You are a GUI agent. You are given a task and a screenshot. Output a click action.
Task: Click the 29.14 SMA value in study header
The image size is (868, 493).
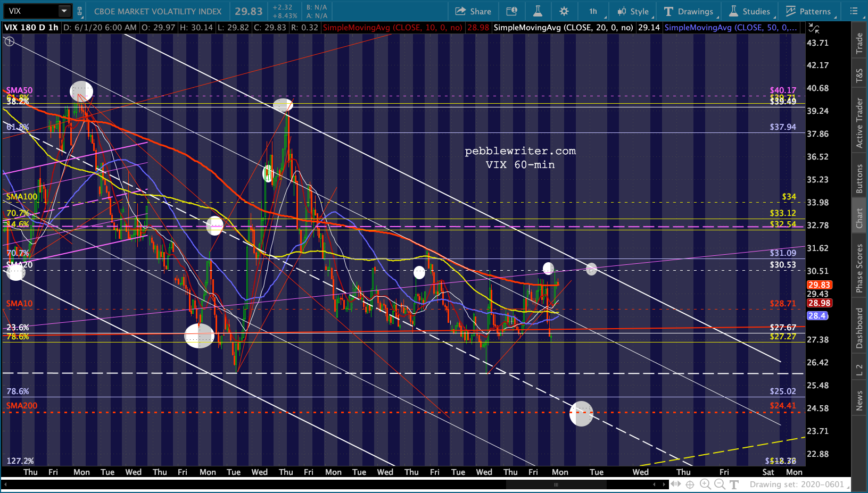(649, 28)
